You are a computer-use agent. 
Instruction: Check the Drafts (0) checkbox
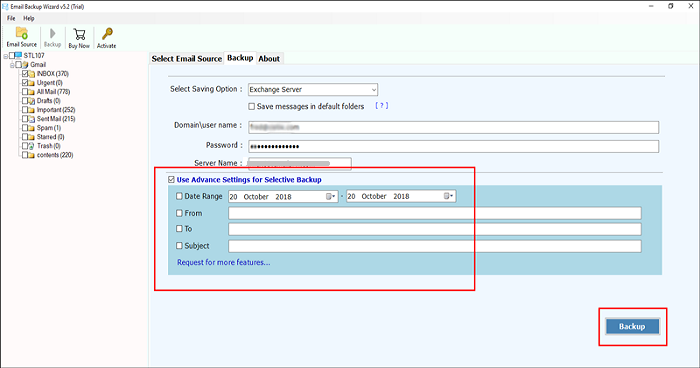coord(25,101)
